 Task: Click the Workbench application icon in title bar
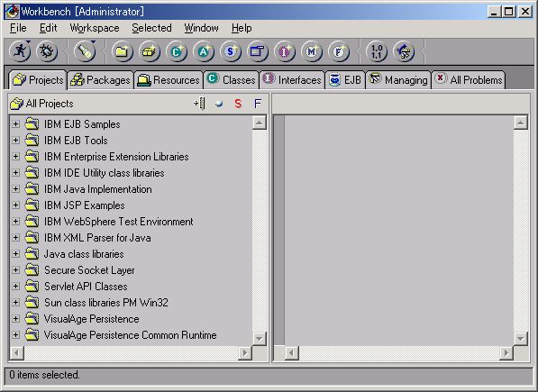click(12, 12)
